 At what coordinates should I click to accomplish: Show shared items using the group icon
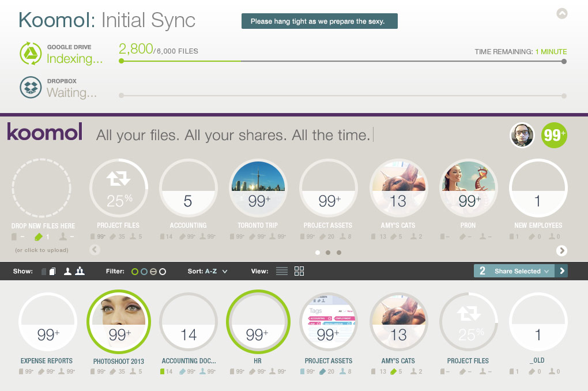[x=80, y=271]
